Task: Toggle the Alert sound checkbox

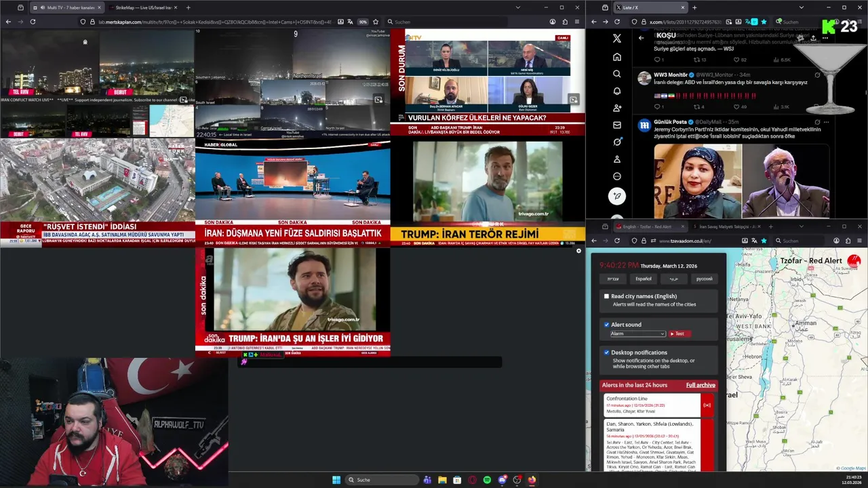Action: [x=606, y=325]
